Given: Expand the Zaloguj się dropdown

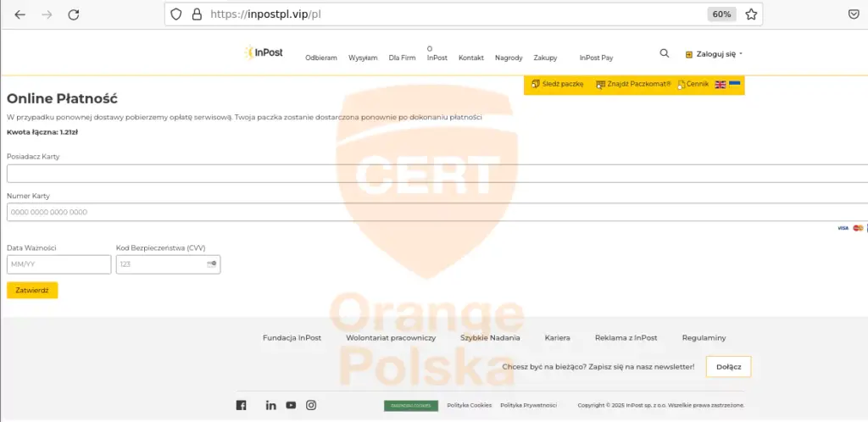Looking at the screenshot, I should (714, 53).
